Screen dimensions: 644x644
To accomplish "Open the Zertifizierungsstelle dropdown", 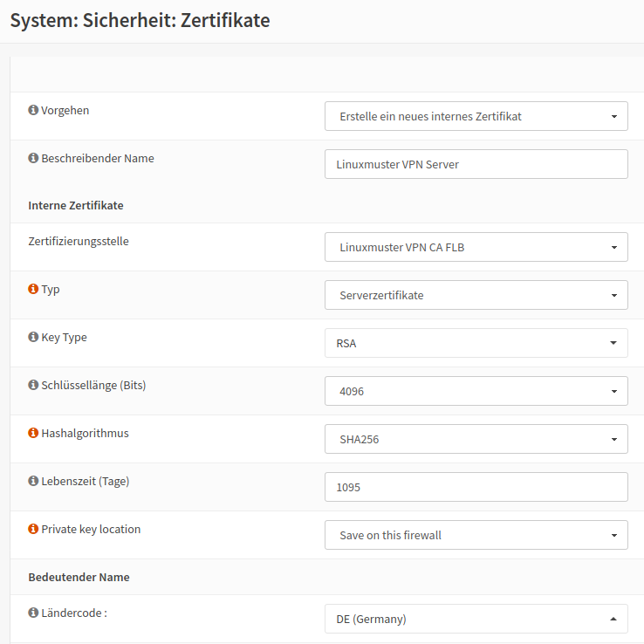I will pyautogui.click(x=476, y=247).
